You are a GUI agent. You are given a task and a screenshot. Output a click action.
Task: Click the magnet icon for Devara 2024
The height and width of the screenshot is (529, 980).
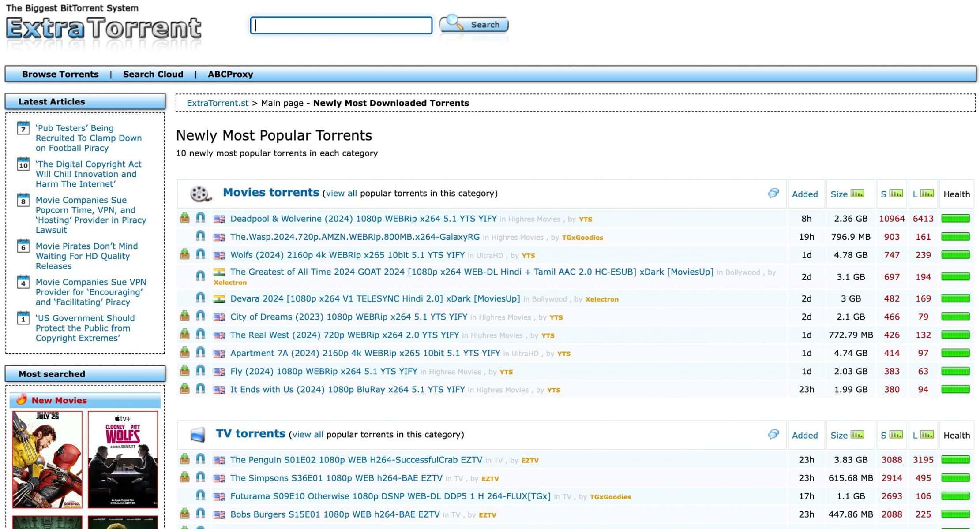[x=200, y=298]
